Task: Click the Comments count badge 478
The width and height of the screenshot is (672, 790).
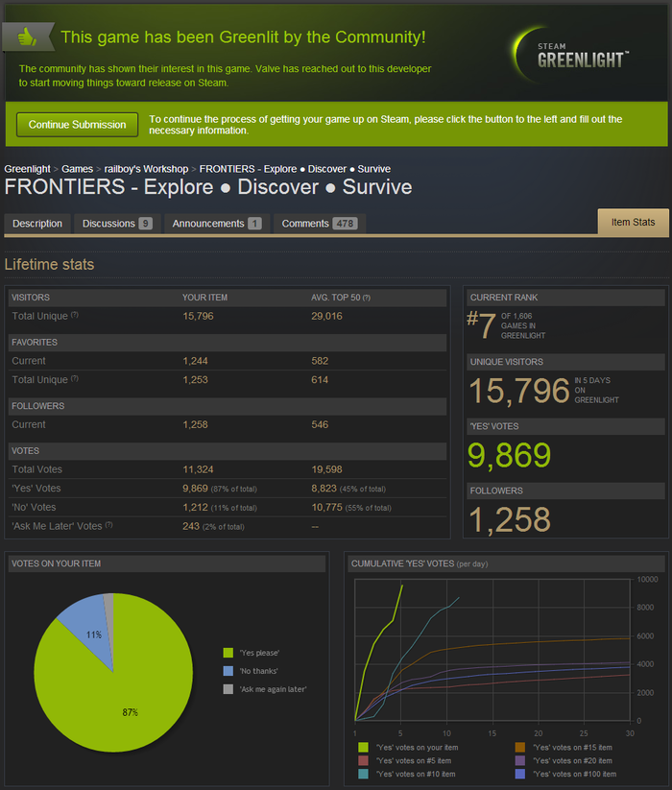Action: 345,224
